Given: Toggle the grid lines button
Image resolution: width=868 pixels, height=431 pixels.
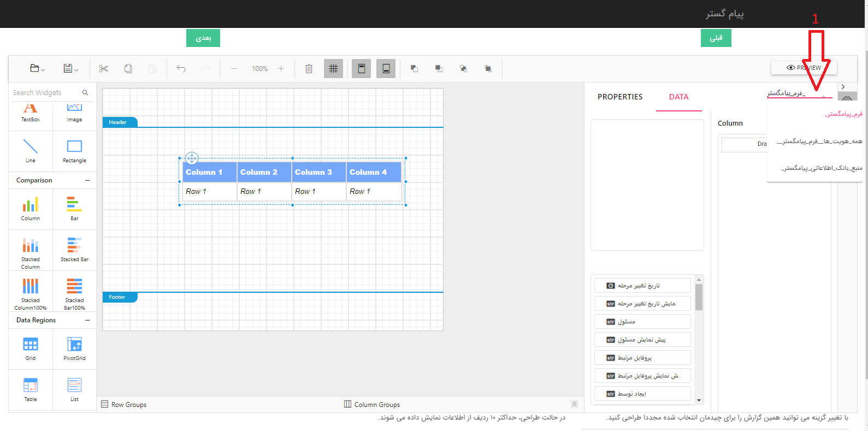Looking at the screenshot, I should click(333, 69).
